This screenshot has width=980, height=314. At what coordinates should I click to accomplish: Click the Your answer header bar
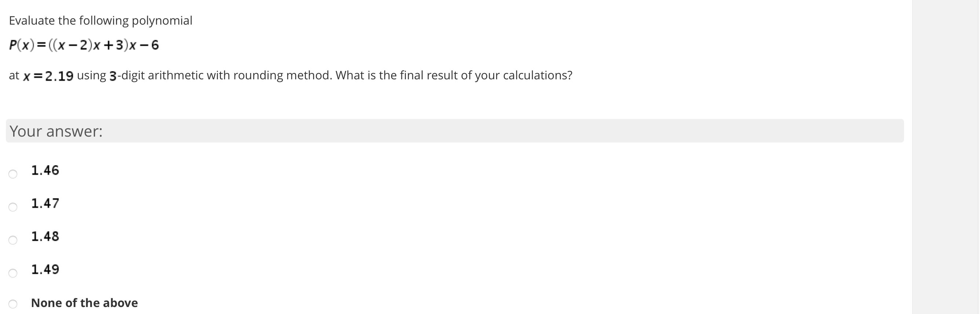tap(55, 131)
